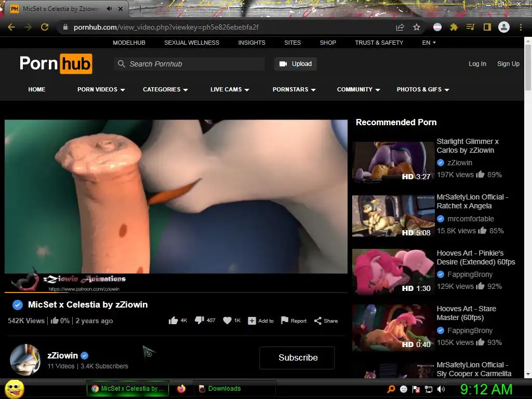
Task: Open a new tab with the plus button
Action: pos(140,9)
